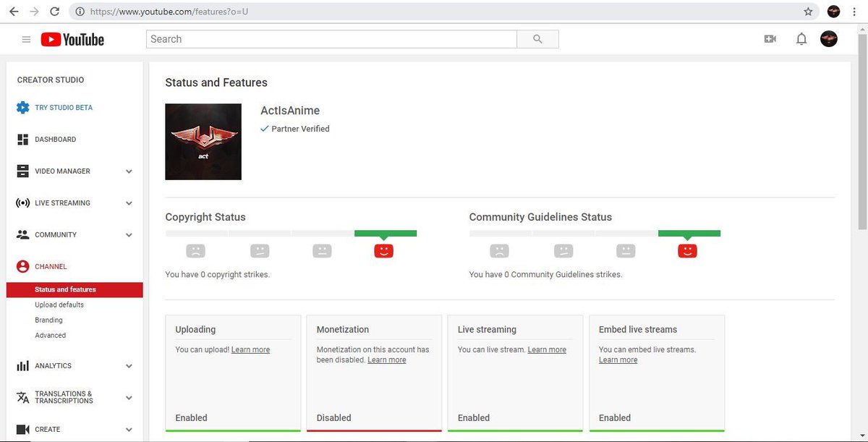868x442 pixels.
Task: View site info icon in address bar
Action: click(x=80, y=12)
